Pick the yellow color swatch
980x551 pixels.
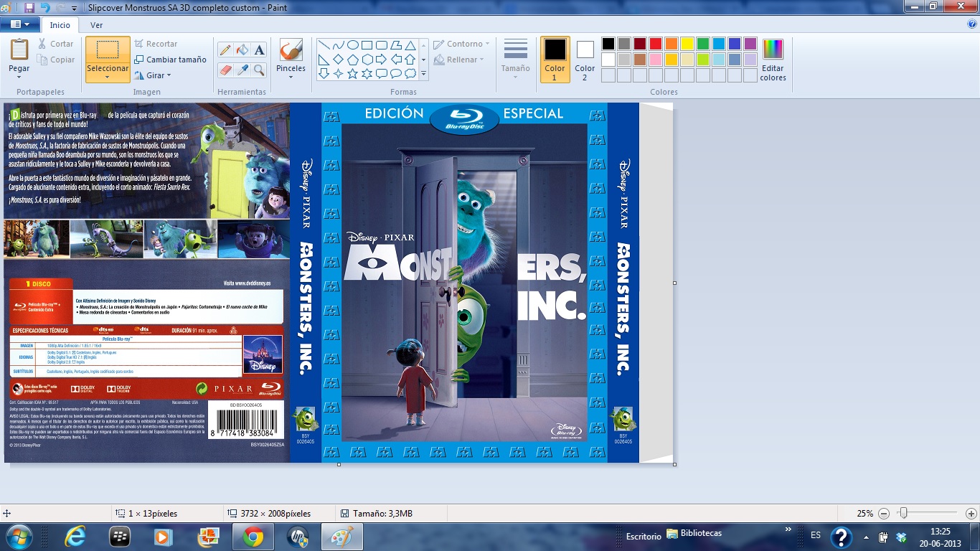[x=687, y=44]
